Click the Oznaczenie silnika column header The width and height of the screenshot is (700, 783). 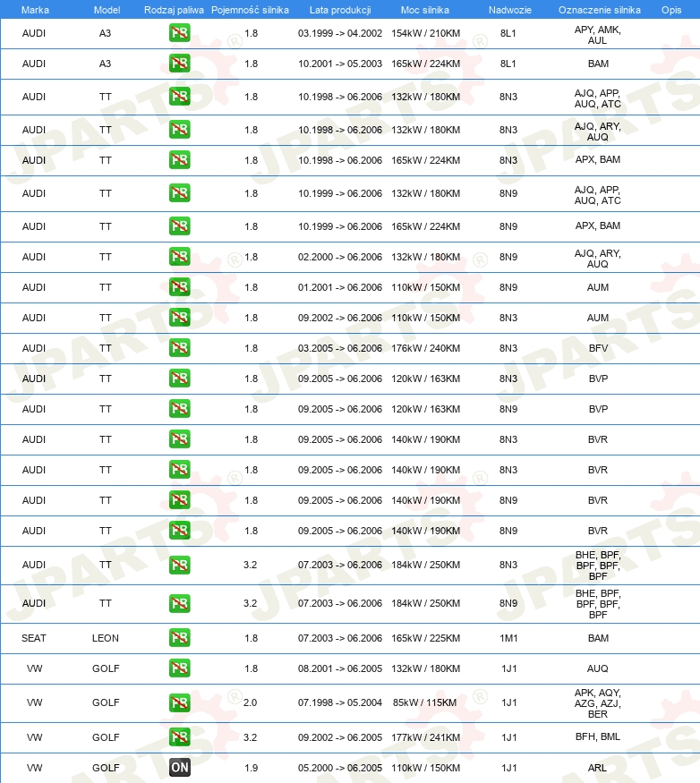[x=599, y=10]
